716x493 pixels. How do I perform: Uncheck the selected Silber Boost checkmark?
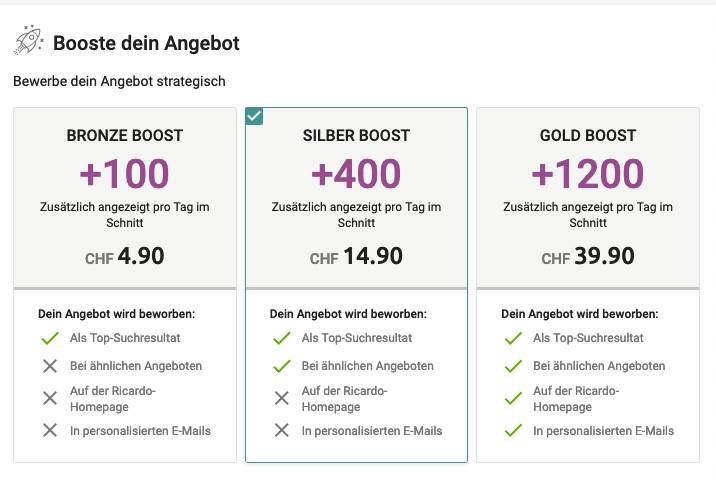tap(254, 116)
